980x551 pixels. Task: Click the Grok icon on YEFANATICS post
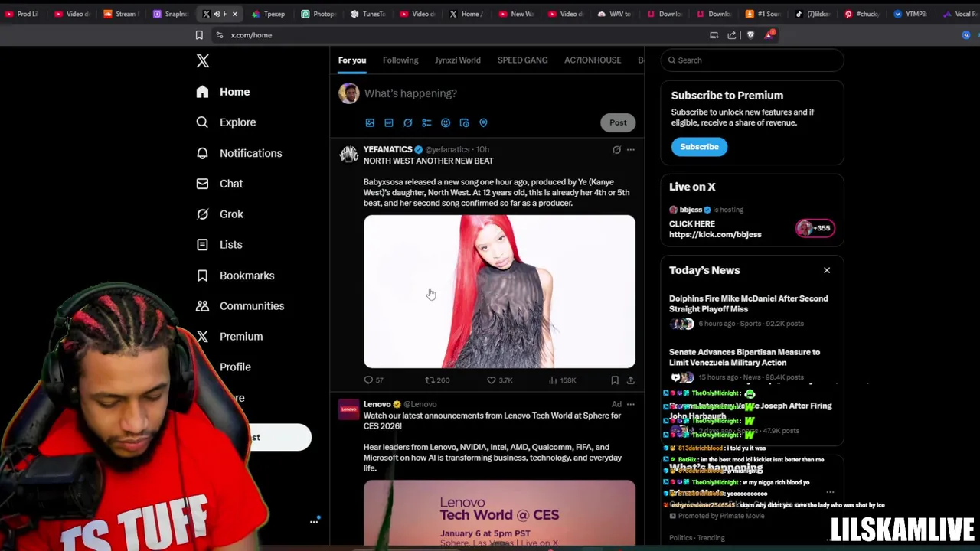[616, 150]
